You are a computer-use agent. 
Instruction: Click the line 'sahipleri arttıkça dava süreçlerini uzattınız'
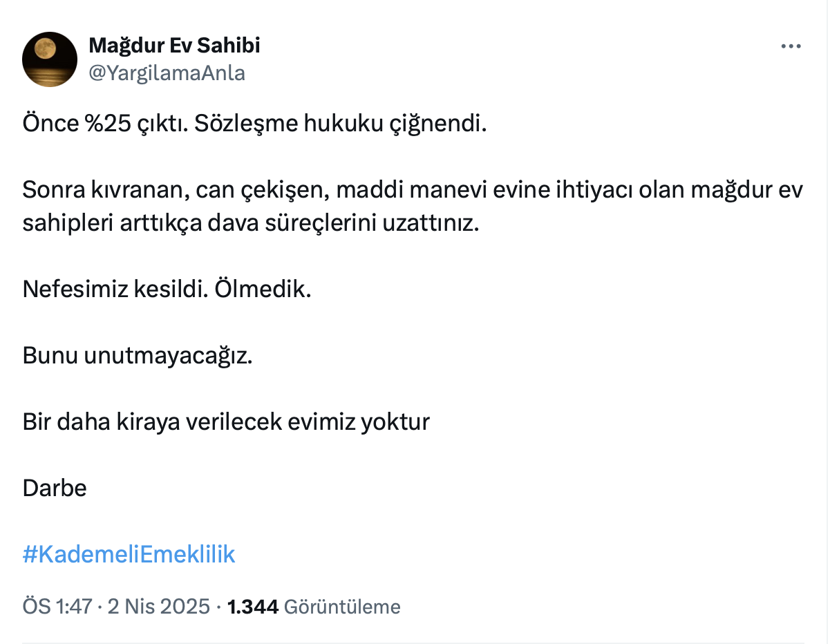tap(250, 222)
